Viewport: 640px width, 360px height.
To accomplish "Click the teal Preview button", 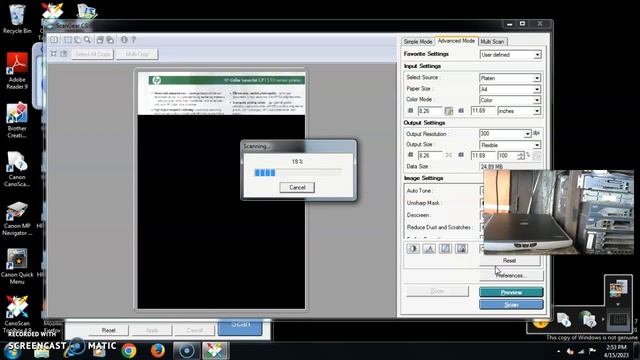I will pos(511,292).
